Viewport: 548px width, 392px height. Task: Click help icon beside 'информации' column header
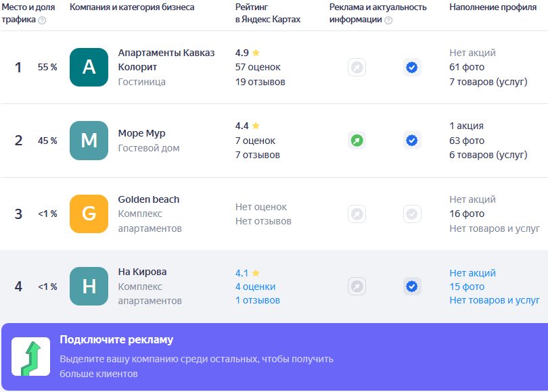click(388, 20)
